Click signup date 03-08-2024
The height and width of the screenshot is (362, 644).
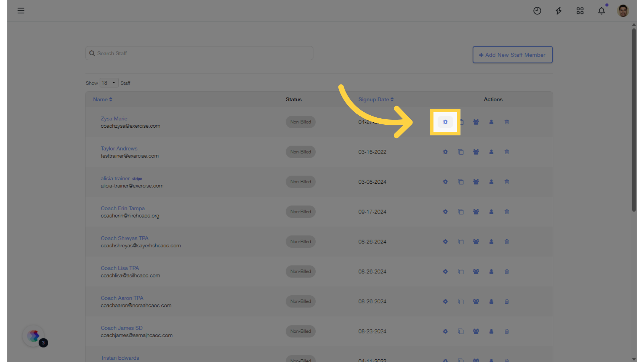[372, 182]
